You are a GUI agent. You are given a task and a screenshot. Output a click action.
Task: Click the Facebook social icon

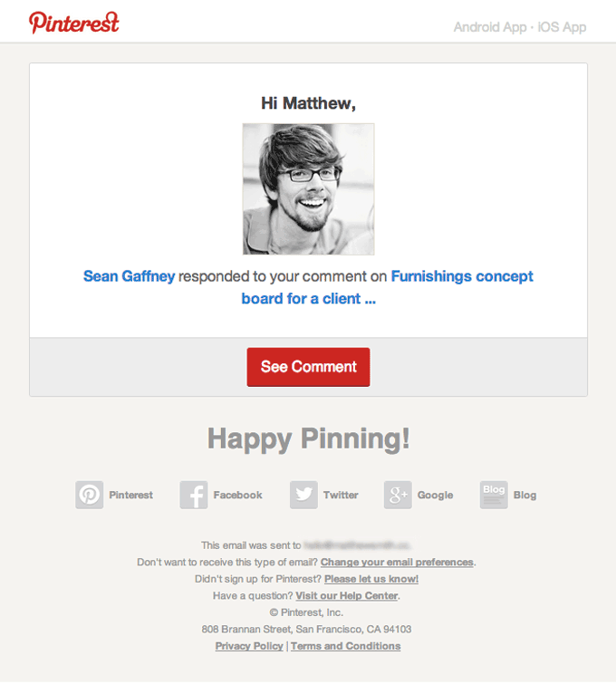[x=194, y=495]
